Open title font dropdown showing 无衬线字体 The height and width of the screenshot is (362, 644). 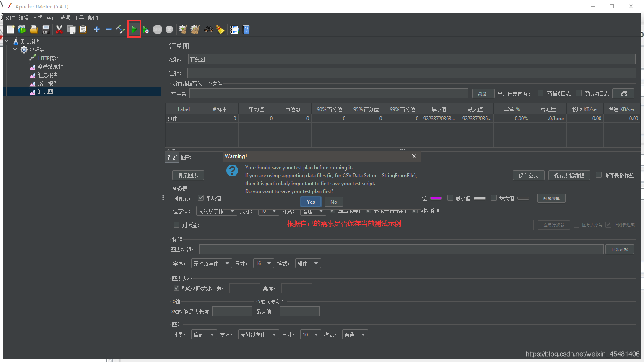click(x=211, y=264)
